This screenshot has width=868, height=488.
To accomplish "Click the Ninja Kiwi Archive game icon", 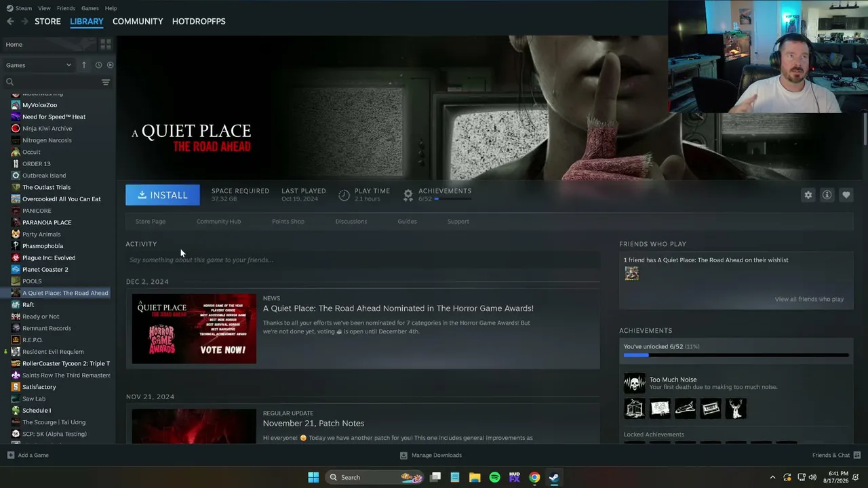I will pos(16,128).
